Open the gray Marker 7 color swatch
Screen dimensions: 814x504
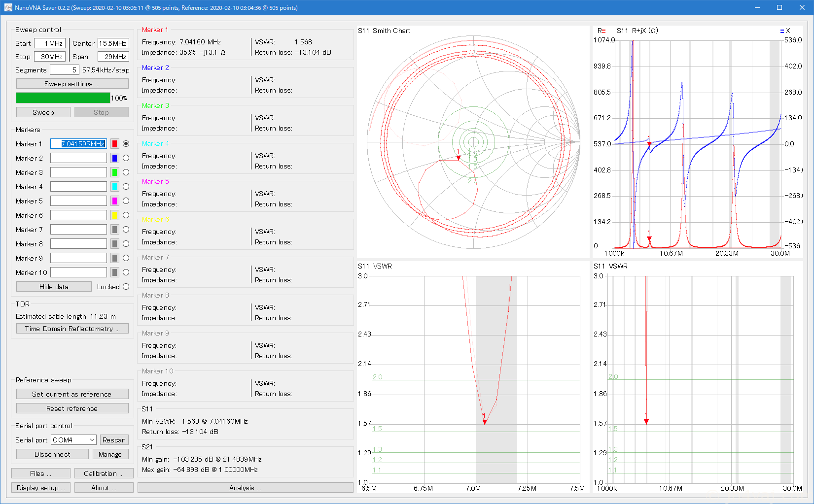click(x=114, y=230)
